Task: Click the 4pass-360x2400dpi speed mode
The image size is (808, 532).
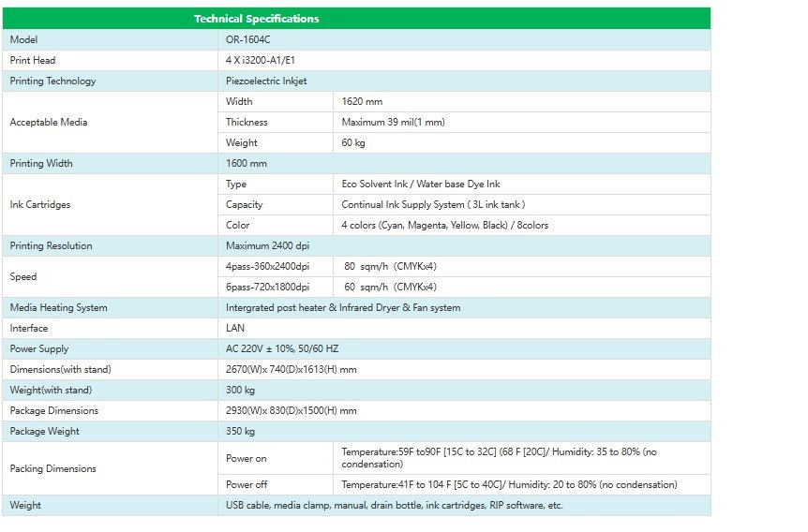Action: tap(267, 266)
